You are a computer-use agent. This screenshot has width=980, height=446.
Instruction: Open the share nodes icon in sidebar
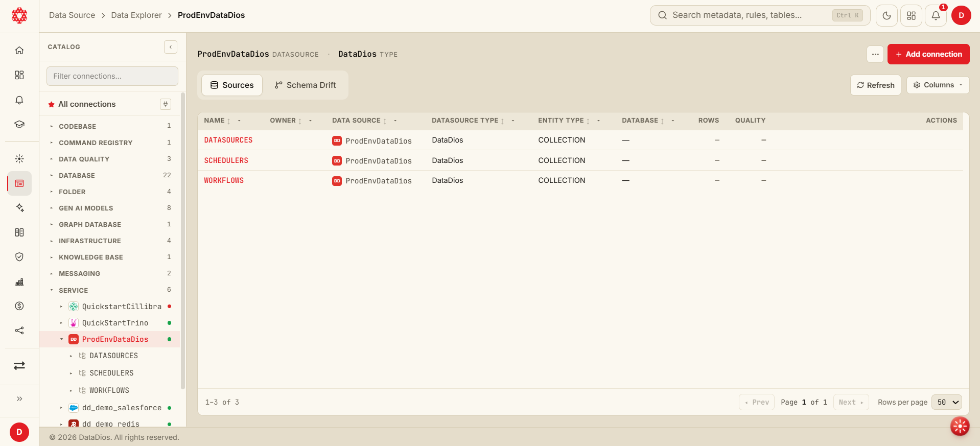(x=19, y=331)
